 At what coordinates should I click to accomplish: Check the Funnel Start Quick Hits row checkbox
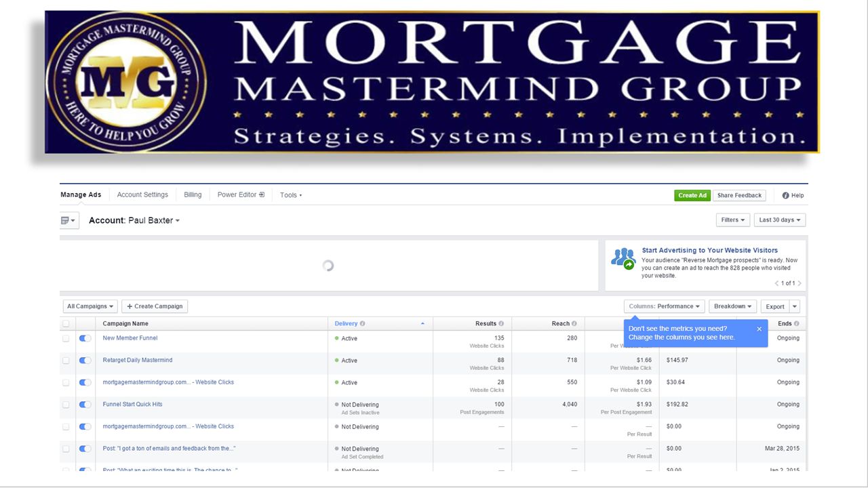tap(66, 405)
